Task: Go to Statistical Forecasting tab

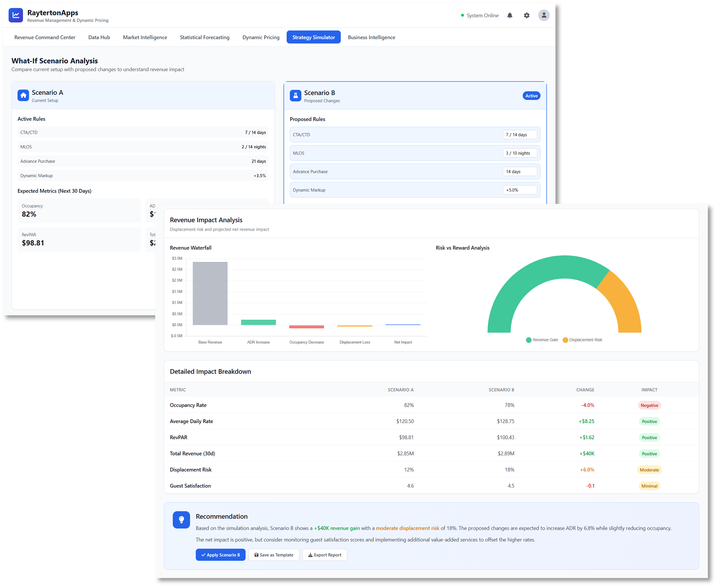Action: [x=204, y=37]
